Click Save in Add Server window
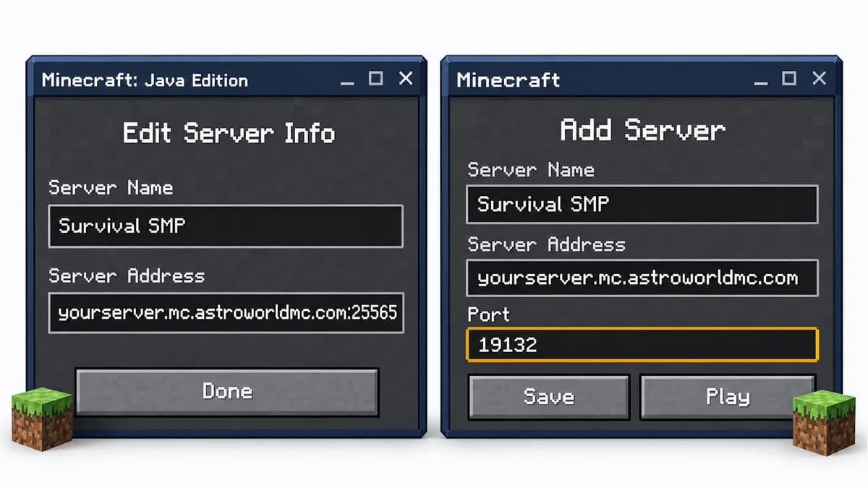This screenshot has height=488, width=868. 548,396
